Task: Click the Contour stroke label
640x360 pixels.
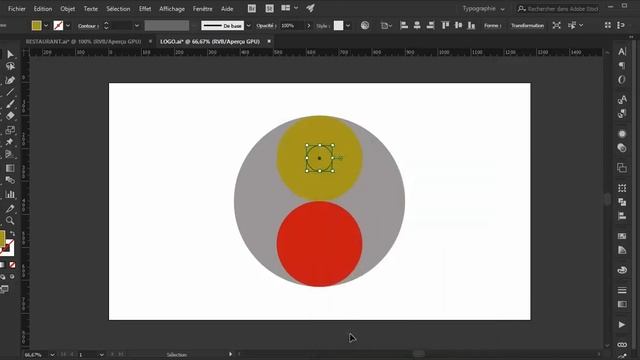Action: 88,26
